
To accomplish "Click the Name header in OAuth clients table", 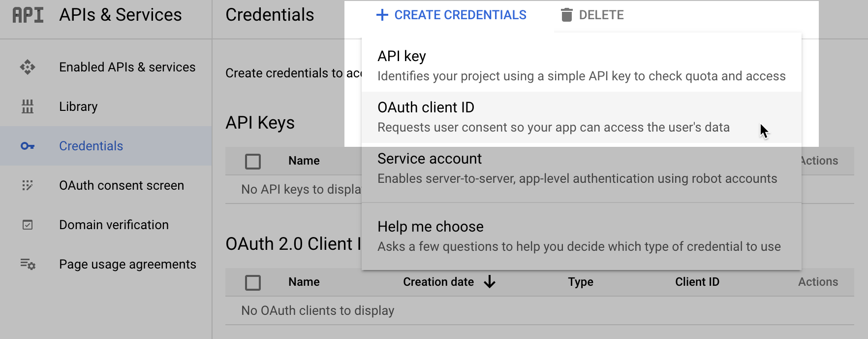I will click(x=304, y=282).
